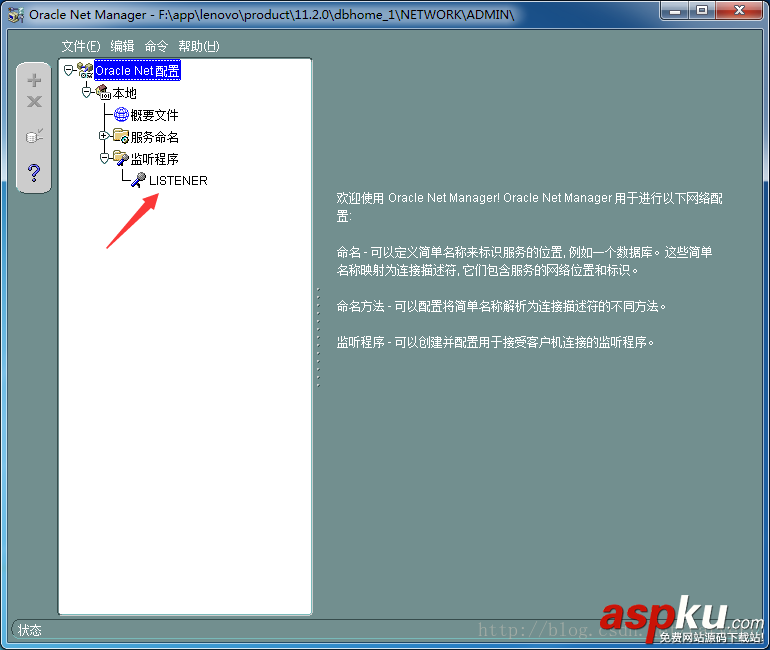
Task: Click the Oracle Net Manager title bar icon
Action: point(16,15)
